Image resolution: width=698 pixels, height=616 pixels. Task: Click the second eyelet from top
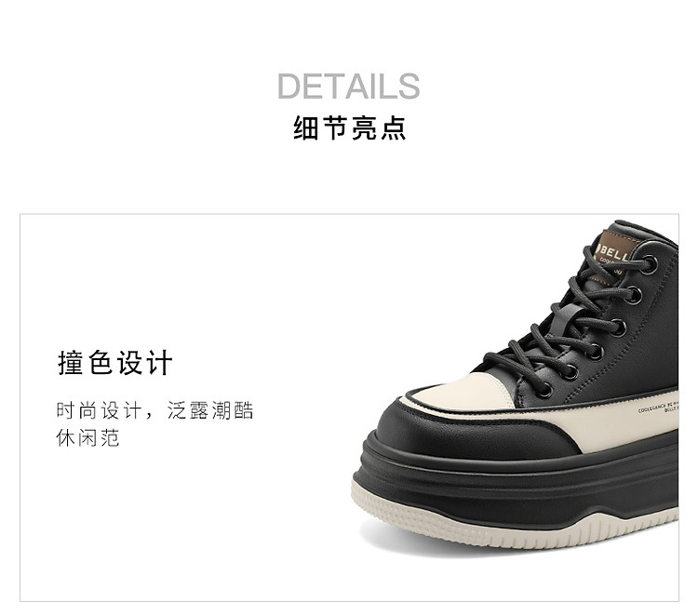click(x=633, y=296)
